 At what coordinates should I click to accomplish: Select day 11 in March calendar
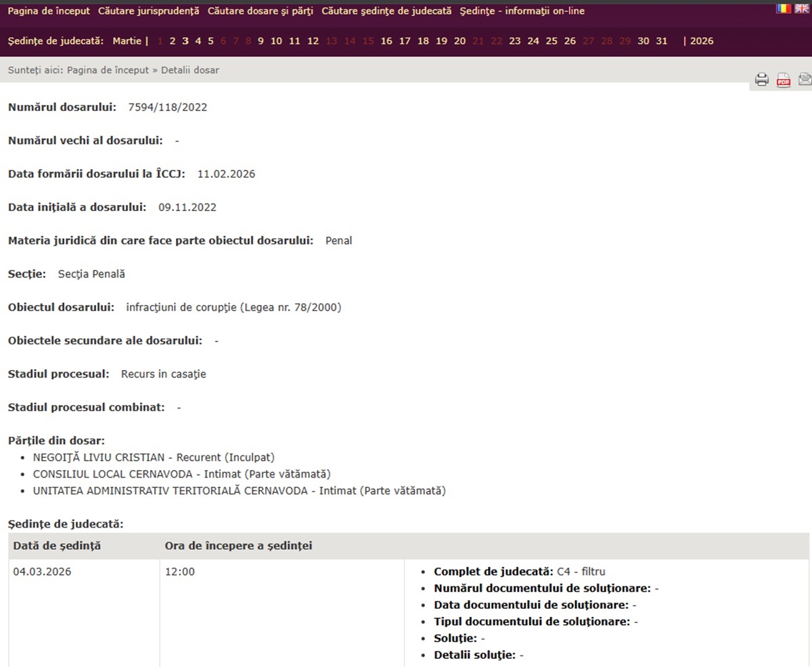pos(294,41)
